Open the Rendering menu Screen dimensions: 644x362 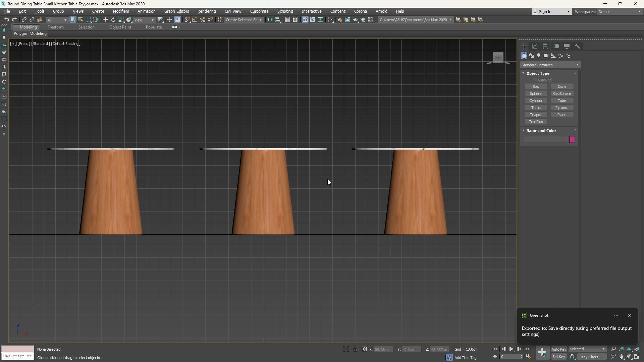click(206, 11)
